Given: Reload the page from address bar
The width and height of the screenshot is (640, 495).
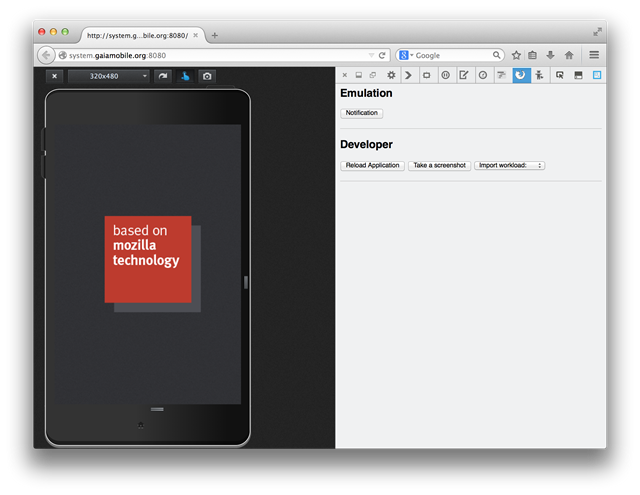Looking at the screenshot, I should click(x=382, y=55).
